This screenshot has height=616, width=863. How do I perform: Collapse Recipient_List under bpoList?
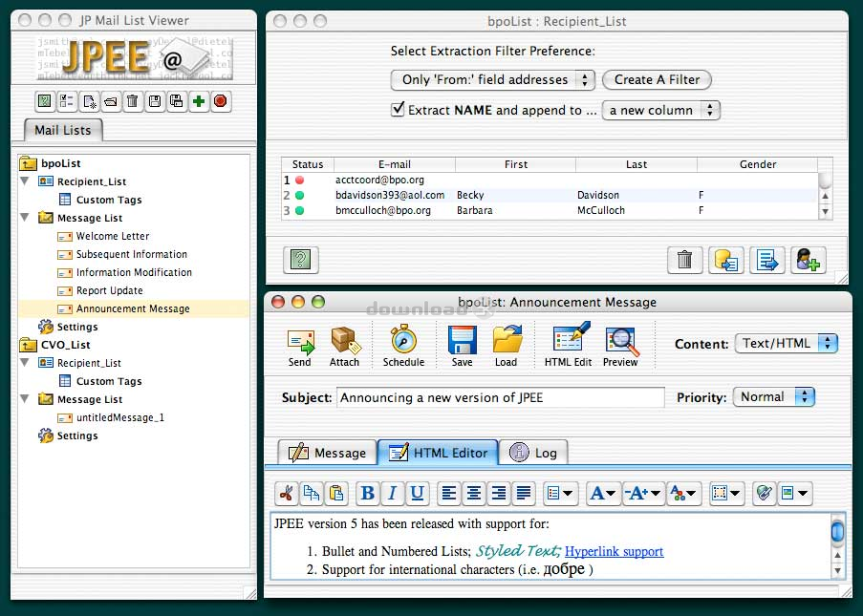tap(25, 181)
